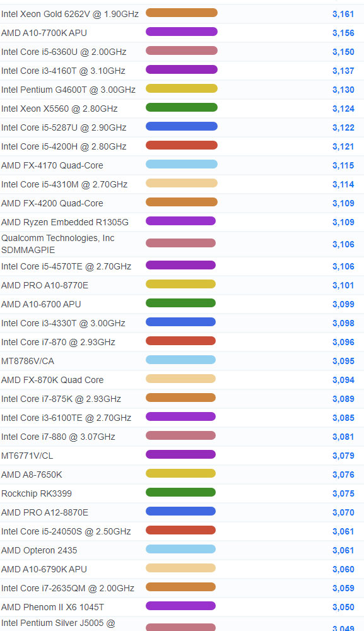The image size is (364, 631).
Task: Open Intel Core i7-870 @ 2.93GHz
Action: [58, 342]
